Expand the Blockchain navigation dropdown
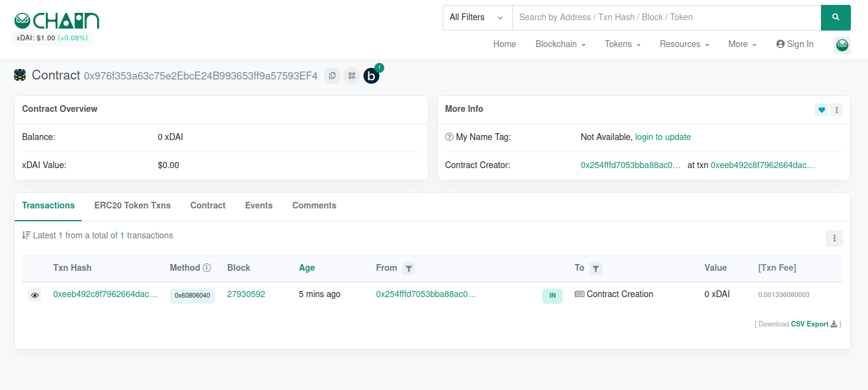The height and width of the screenshot is (390, 868). [x=560, y=44]
